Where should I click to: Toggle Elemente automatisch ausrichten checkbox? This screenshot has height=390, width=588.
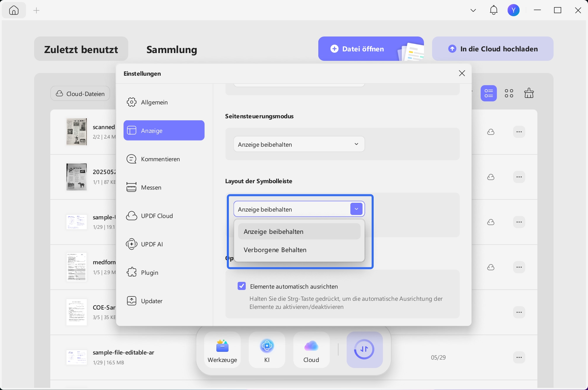click(242, 286)
